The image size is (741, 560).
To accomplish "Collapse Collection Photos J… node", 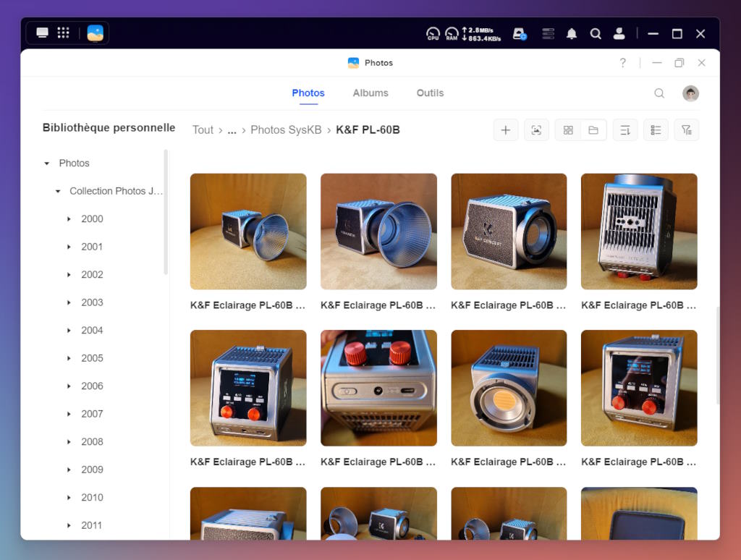I will (58, 192).
